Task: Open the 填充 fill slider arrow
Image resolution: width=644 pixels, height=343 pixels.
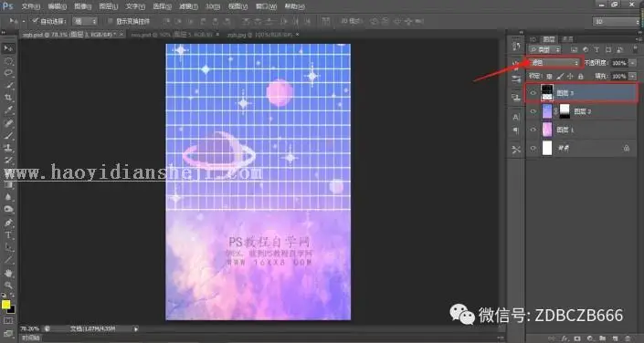Action: tap(632, 77)
